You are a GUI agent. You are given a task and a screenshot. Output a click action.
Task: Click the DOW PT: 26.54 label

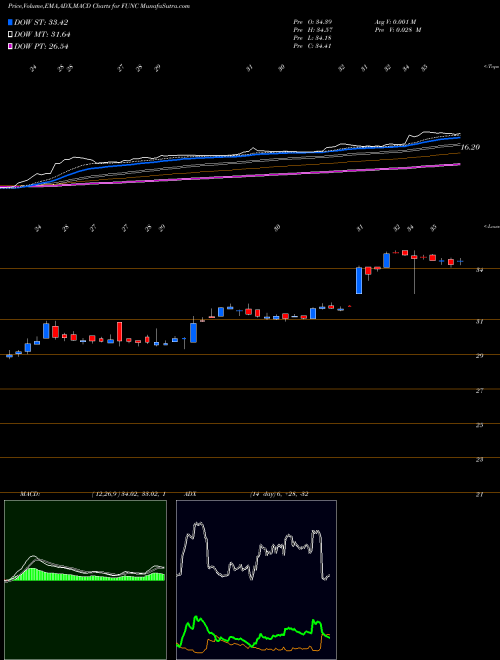[42, 46]
